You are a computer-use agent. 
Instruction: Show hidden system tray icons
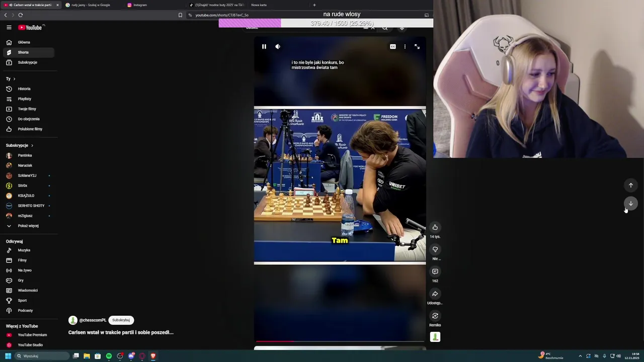click(x=580, y=356)
